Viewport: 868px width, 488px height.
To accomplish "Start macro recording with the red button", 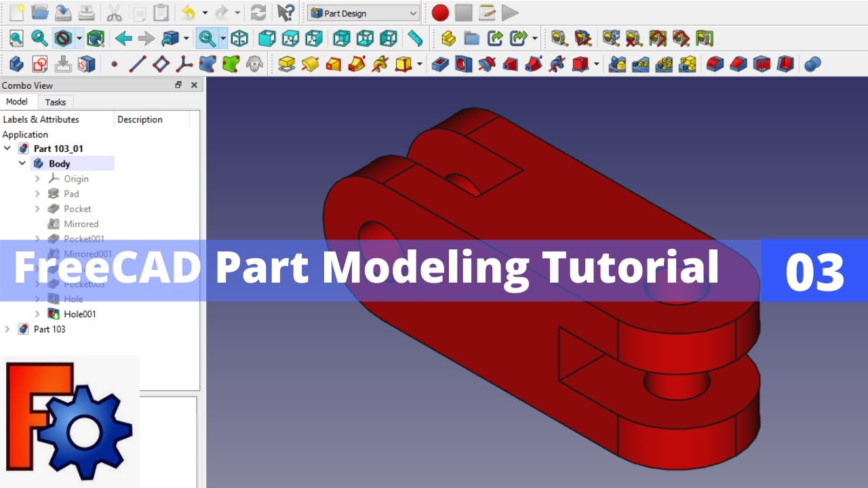I will coord(439,13).
